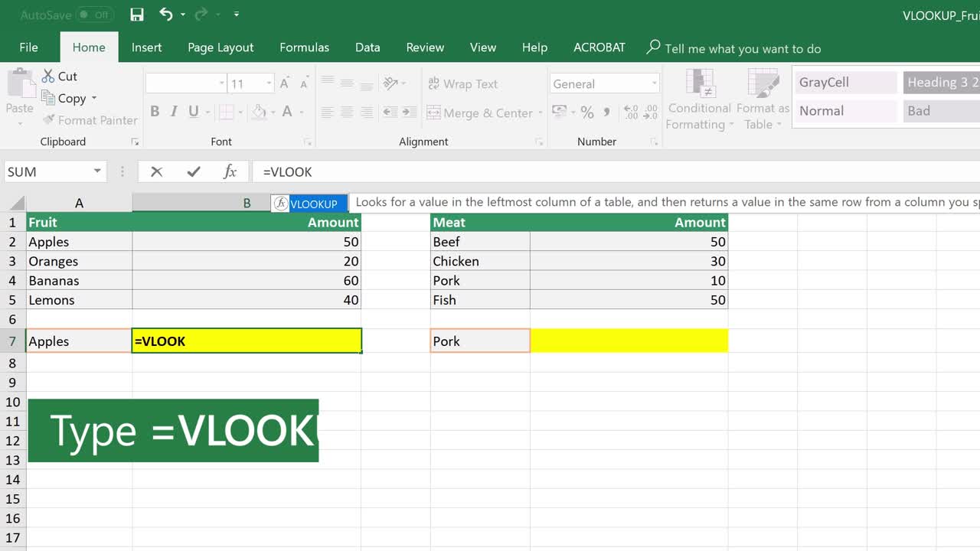Switch to the Review tab
The height and width of the screenshot is (551, 980).
tap(425, 47)
